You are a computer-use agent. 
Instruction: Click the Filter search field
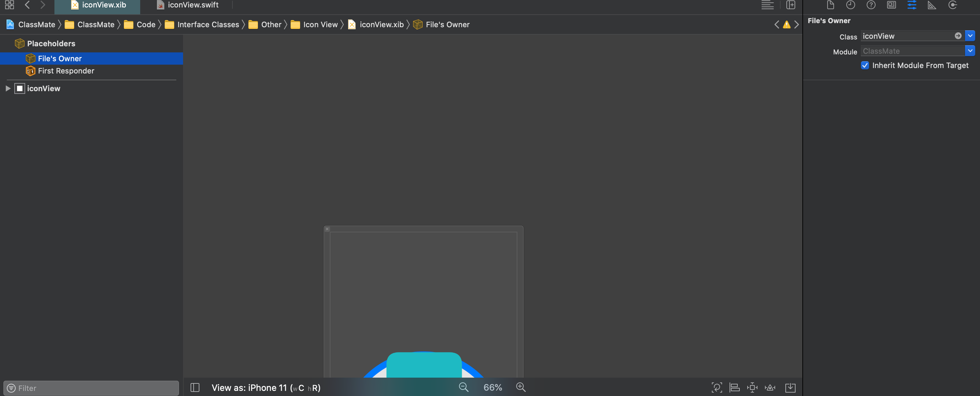tap(91, 388)
